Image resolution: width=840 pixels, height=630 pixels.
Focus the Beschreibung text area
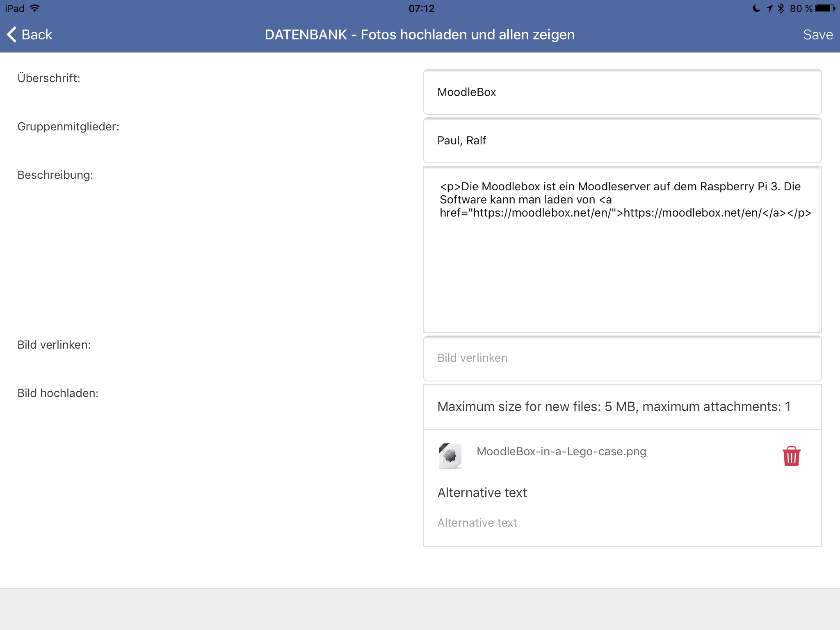[x=622, y=249]
